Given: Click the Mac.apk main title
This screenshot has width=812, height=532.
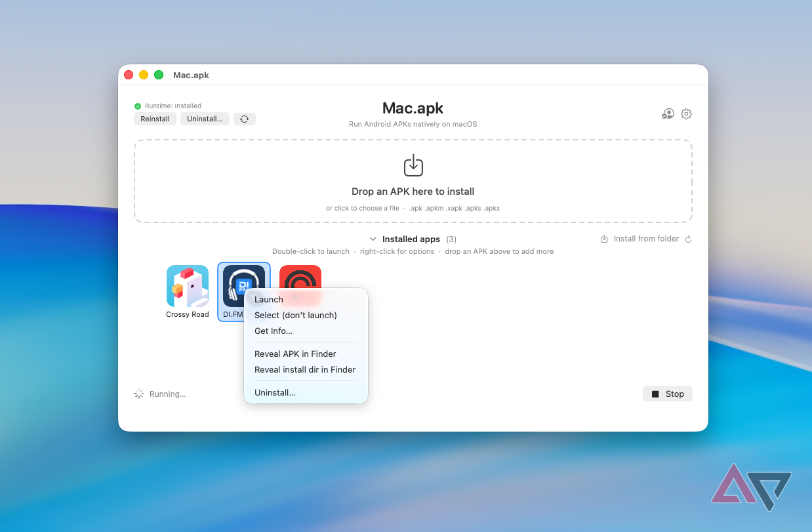Looking at the screenshot, I should [x=413, y=108].
